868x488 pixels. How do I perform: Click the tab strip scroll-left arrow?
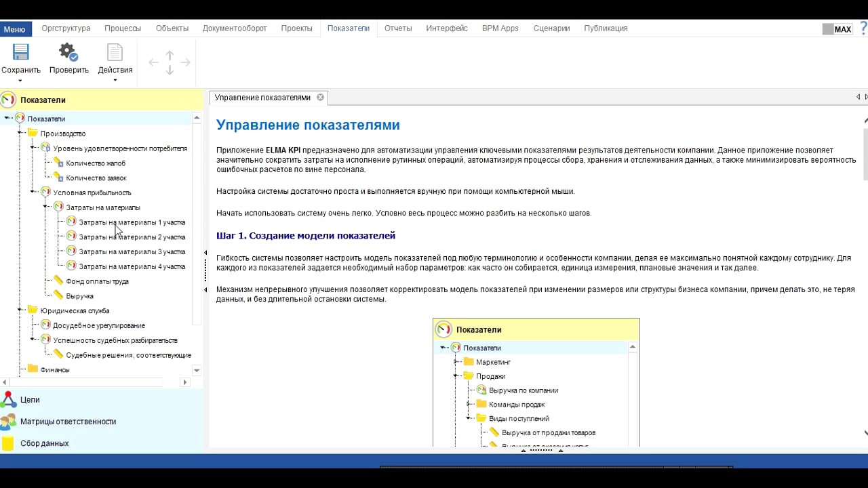click(859, 97)
